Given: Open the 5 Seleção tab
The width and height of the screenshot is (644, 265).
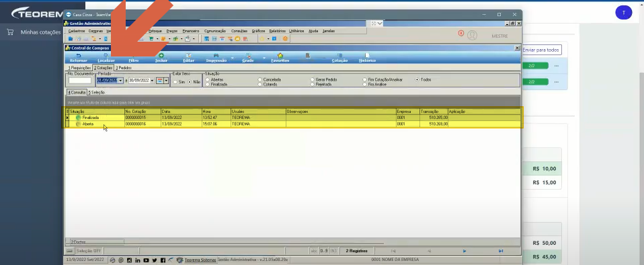Looking at the screenshot, I should coord(97,92).
